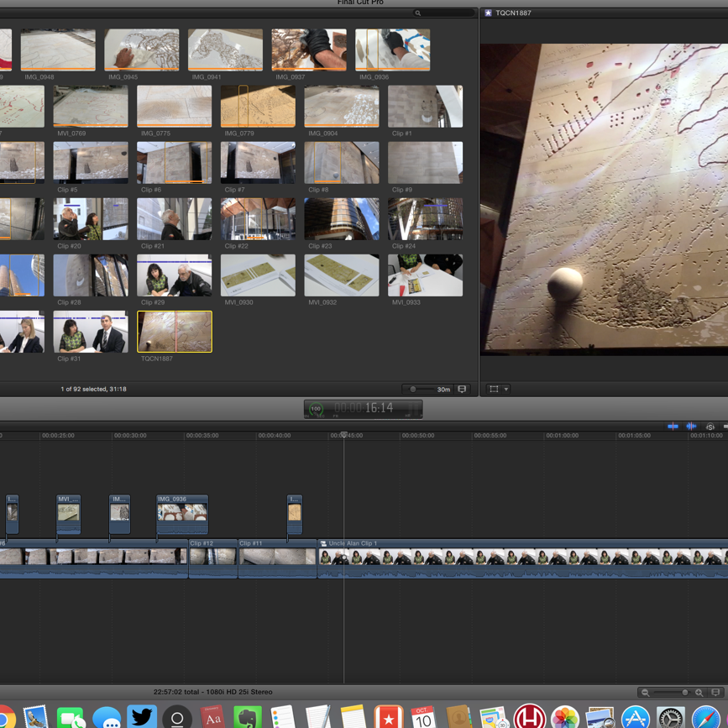Click the viewer image of the carved wall
This screenshot has width=728, height=728.
pos(604,200)
